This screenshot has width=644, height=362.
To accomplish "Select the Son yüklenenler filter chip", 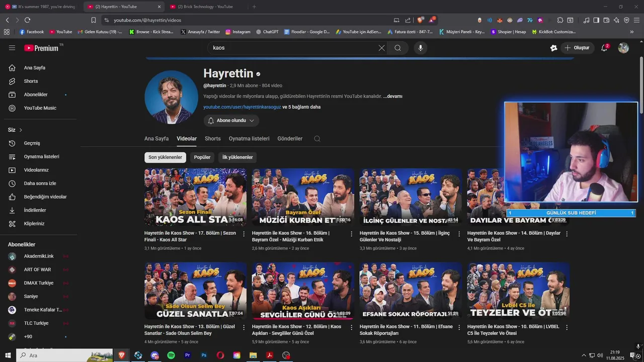I will pos(165,157).
